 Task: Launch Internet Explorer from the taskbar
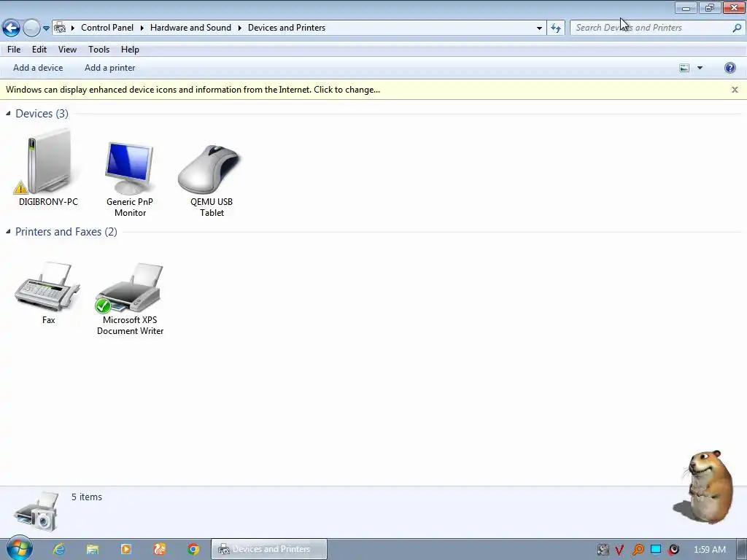(59, 549)
